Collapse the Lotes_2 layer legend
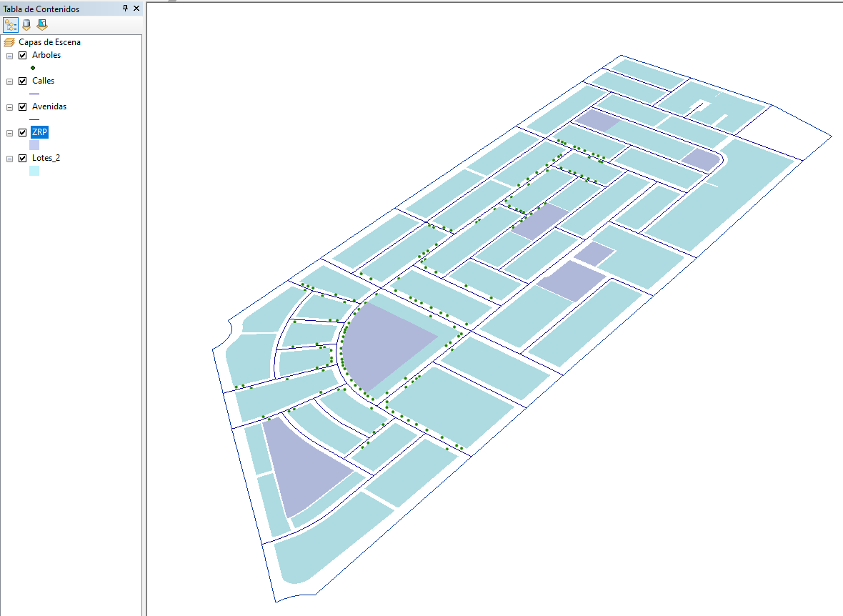This screenshot has width=843, height=616. 10,159
